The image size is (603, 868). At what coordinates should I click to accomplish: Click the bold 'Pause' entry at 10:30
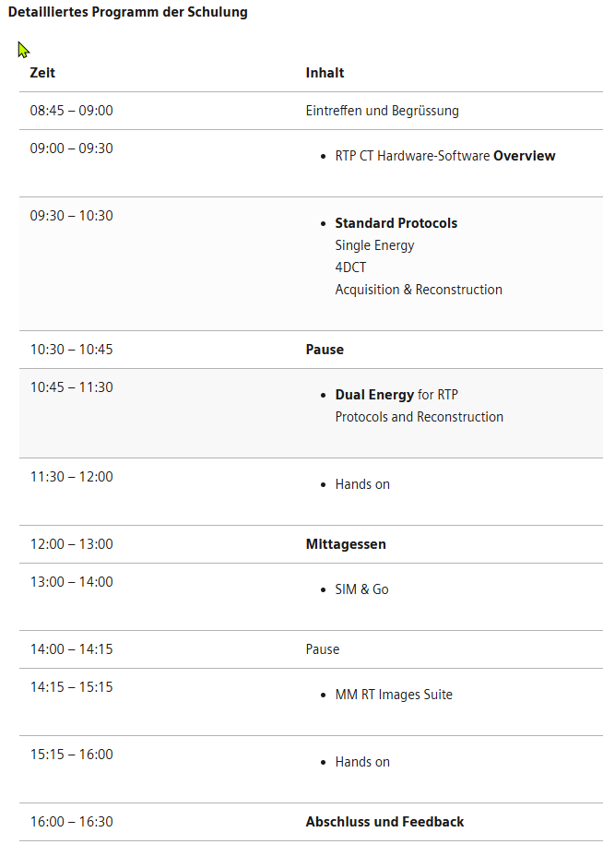pyautogui.click(x=325, y=350)
